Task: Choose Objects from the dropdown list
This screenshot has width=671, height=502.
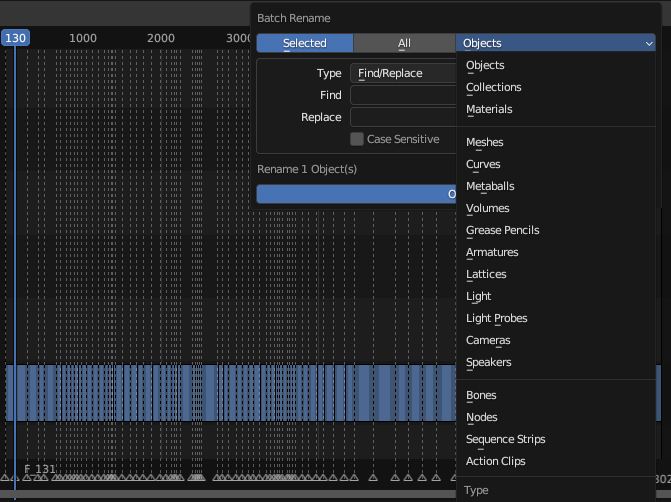Action: (x=555, y=65)
